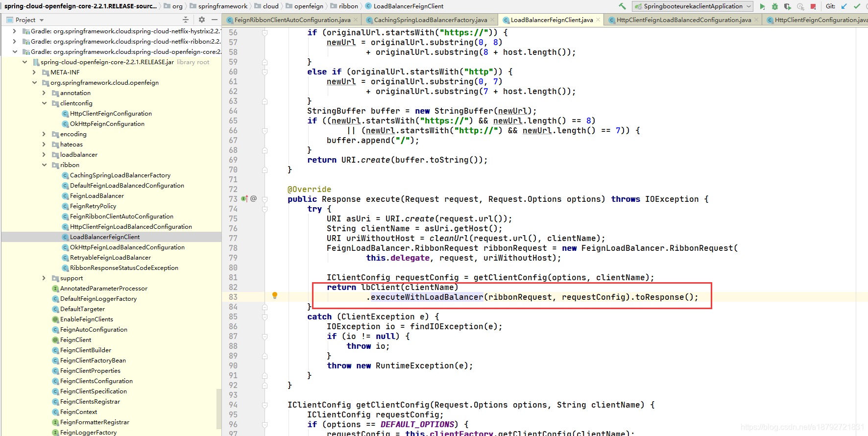Close the CachingSpringLoadBalancerFactory.java tab
Screen dimensions: 868x436
pos(492,20)
